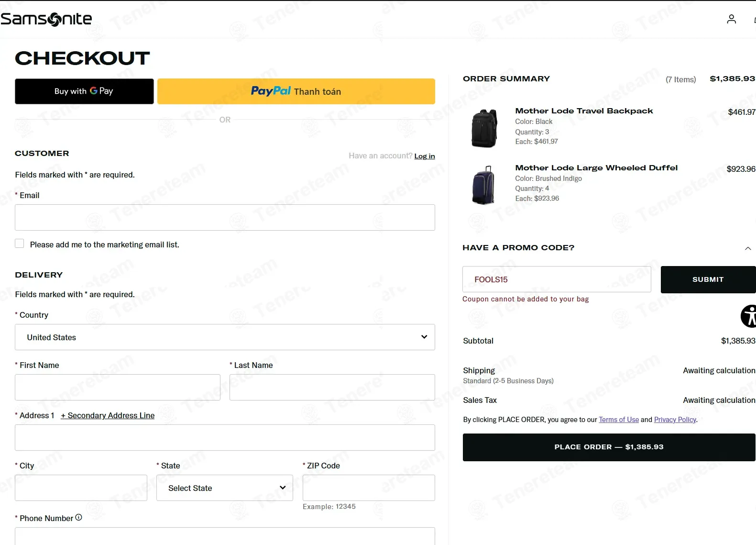Open the Select State dropdown
This screenshot has height=545, width=756.
point(225,488)
